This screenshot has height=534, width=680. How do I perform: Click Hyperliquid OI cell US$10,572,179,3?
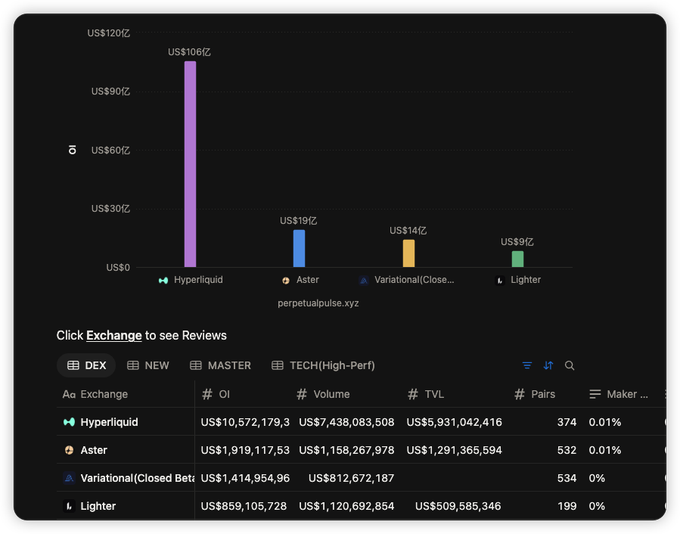pos(245,422)
